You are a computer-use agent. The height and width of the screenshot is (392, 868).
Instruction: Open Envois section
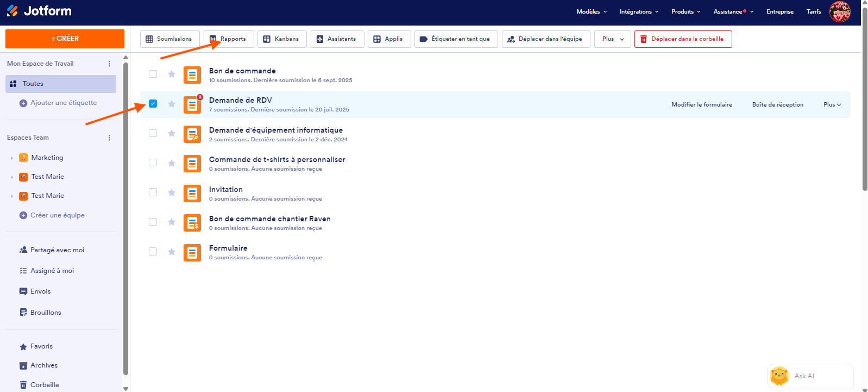tap(35, 291)
